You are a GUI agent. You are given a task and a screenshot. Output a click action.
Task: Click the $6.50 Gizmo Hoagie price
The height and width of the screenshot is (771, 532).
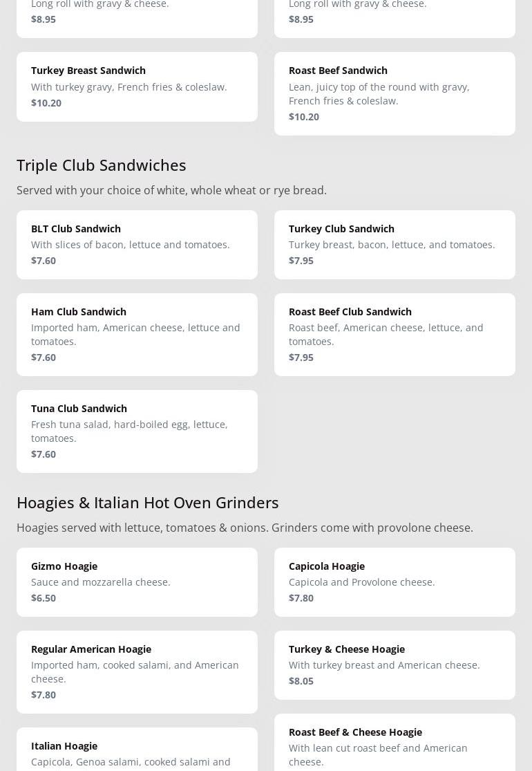point(44,597)
